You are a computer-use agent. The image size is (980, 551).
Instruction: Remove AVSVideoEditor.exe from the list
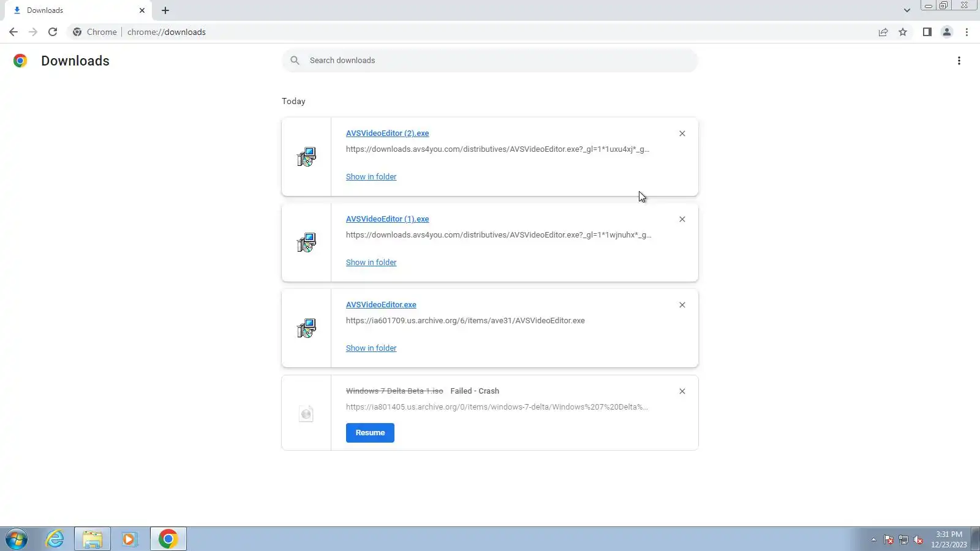(x=682, y=305)
